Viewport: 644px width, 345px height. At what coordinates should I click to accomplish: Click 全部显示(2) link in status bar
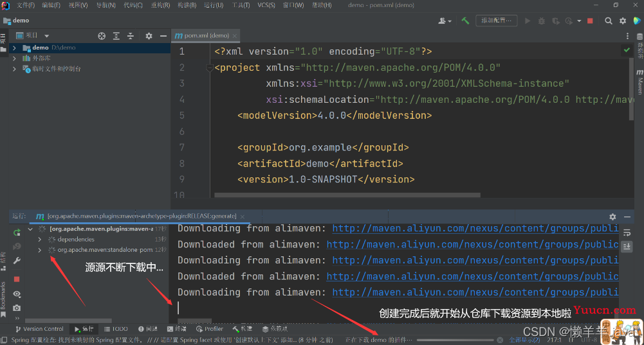[x=524, y=340]
